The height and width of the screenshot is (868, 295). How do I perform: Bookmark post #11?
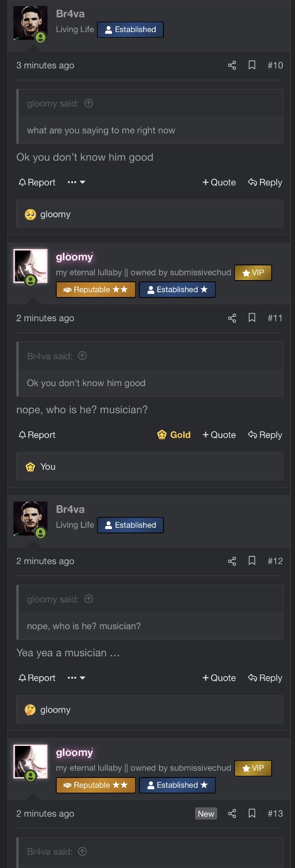(252, 318)
